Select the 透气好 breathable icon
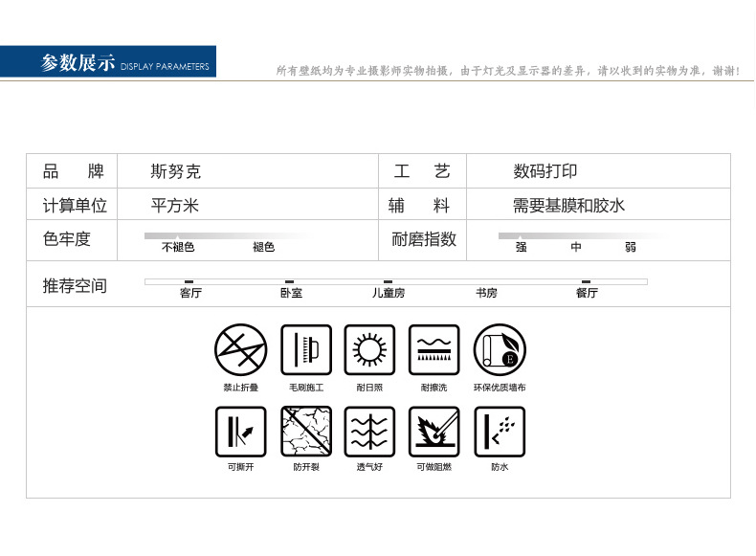 click(x=369, y=431)
